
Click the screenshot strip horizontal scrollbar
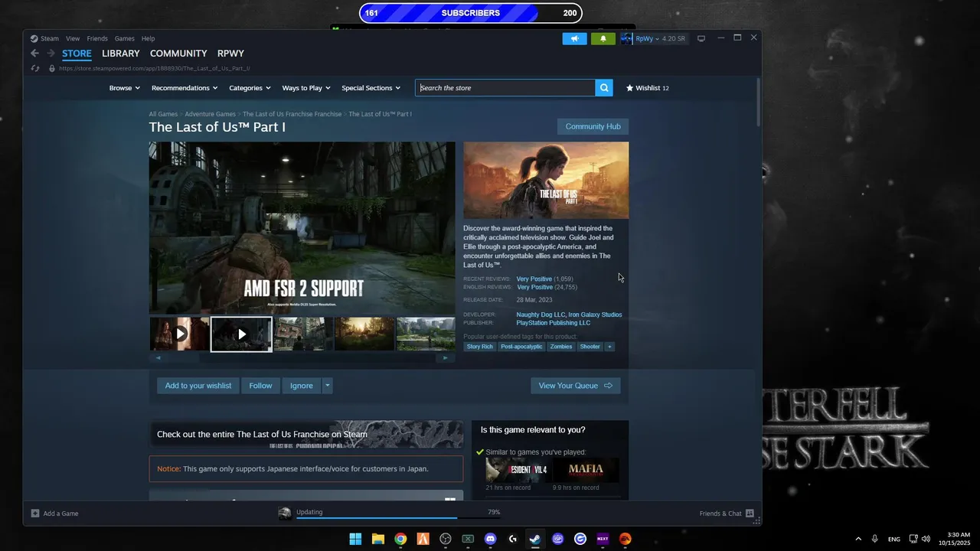[302, 357]
